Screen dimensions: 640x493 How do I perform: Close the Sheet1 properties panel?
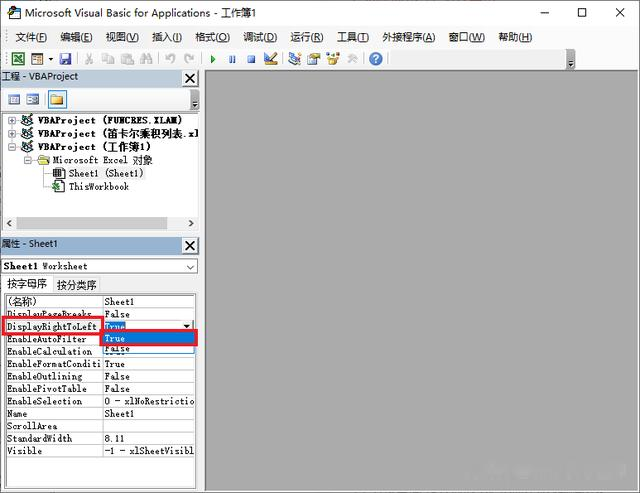190,246
